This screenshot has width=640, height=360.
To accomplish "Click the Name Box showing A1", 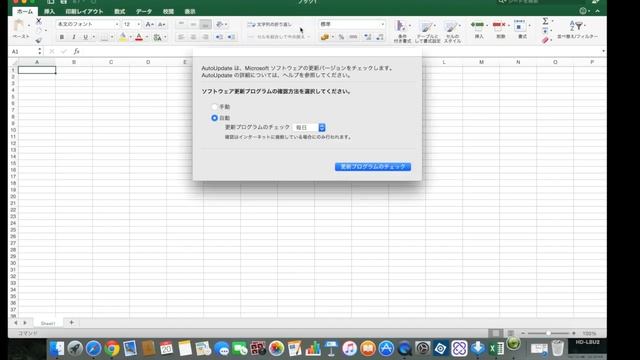I will click(x=24, y=51).
